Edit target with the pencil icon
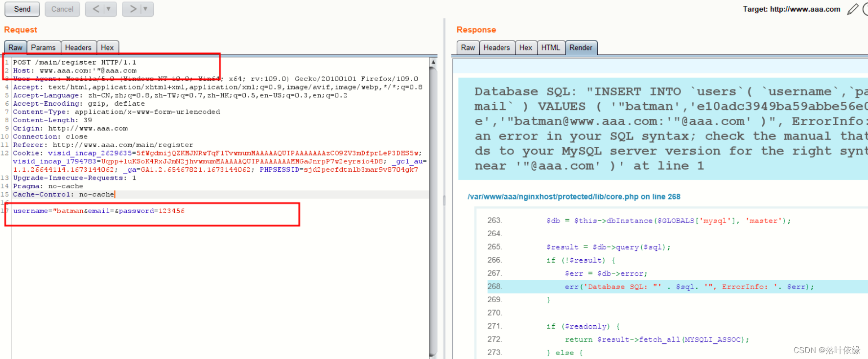The width and height of the screenshot is (868, 359). (x=852, y=9)
